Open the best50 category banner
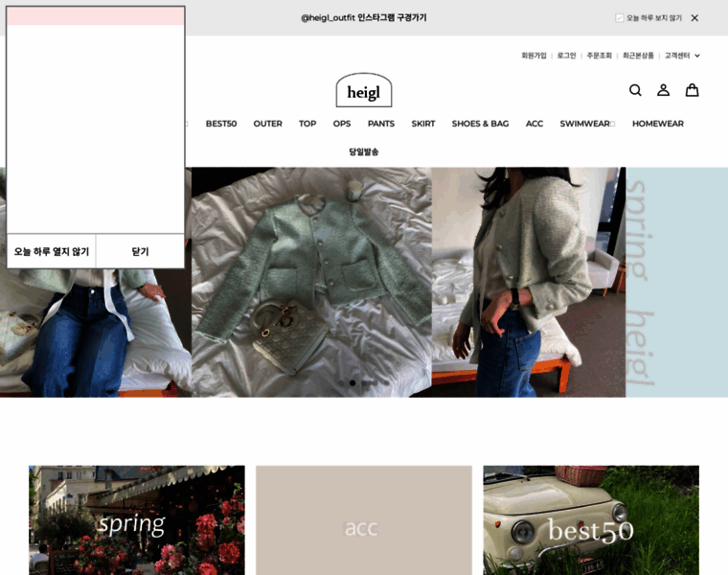Image resolution: width=728 pixels, height=575 pixels. point(591,520)
